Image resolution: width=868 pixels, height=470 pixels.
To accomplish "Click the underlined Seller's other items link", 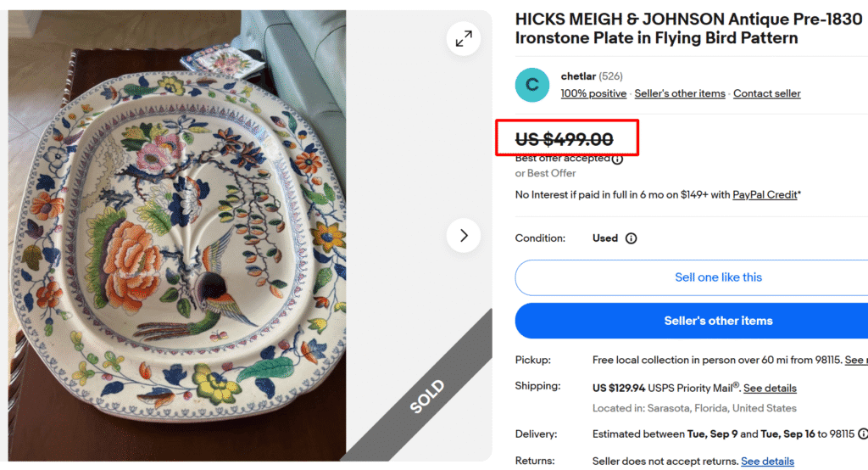I will [x=680, y=93].
